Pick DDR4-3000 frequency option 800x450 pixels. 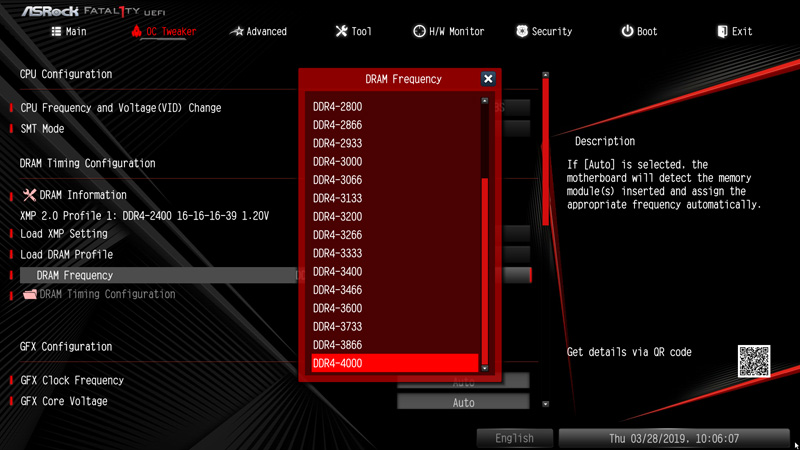point(395,162)
